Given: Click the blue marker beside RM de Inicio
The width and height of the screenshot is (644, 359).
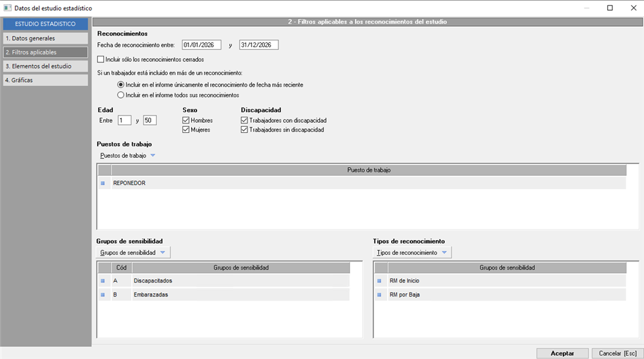Looking at the screenshot, I should coord(379,281).
